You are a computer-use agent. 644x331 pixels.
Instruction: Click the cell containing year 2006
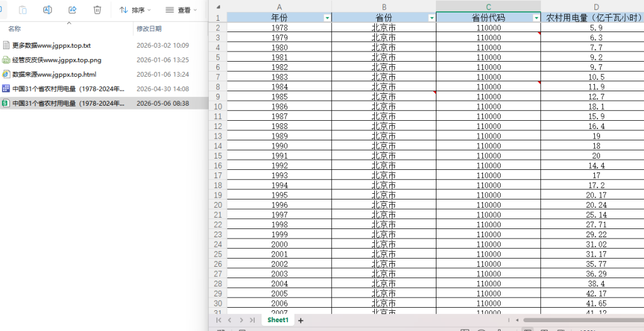279,303
